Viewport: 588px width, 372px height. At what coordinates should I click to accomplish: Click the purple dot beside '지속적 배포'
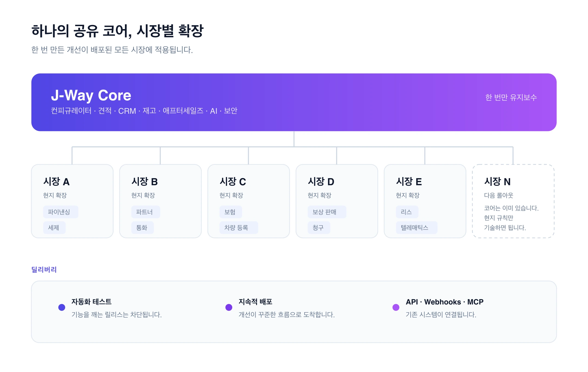pos(229,307)
